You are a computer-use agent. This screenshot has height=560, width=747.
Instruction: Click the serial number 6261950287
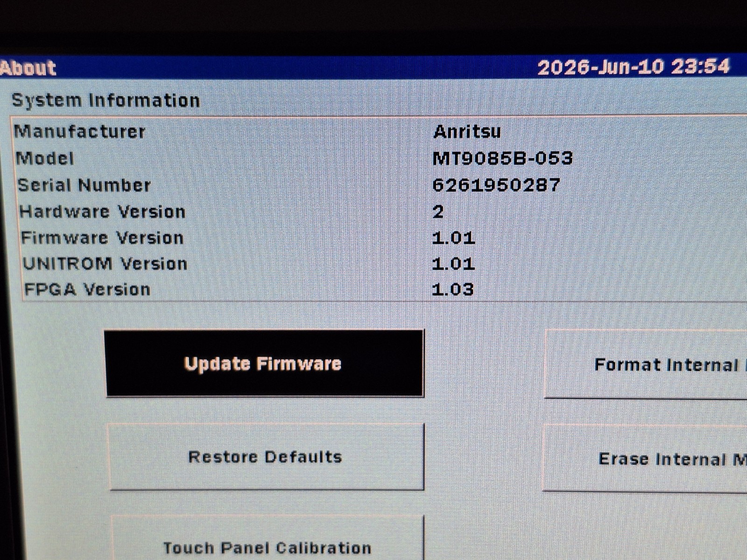(x=496, y=185)
